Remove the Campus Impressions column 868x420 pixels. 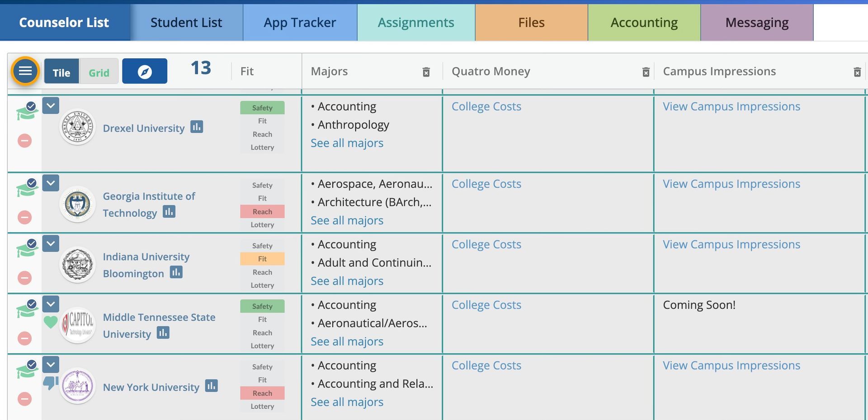[x=857, y=72]
